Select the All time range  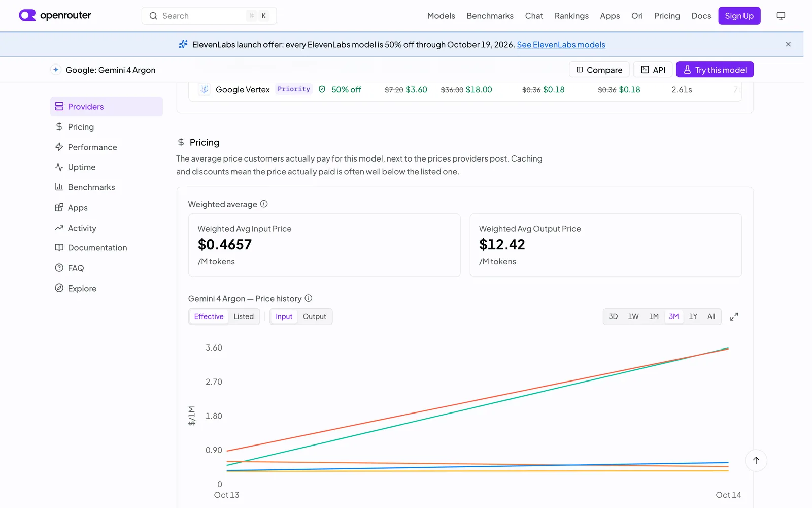[712, 316]
